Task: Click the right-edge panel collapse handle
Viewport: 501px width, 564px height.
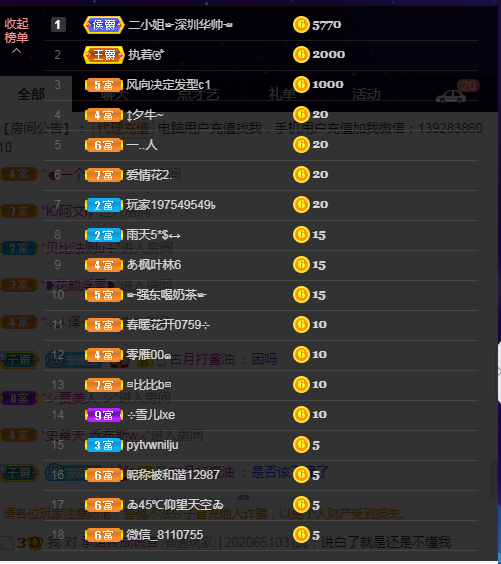Action: [x=499, y=372]
